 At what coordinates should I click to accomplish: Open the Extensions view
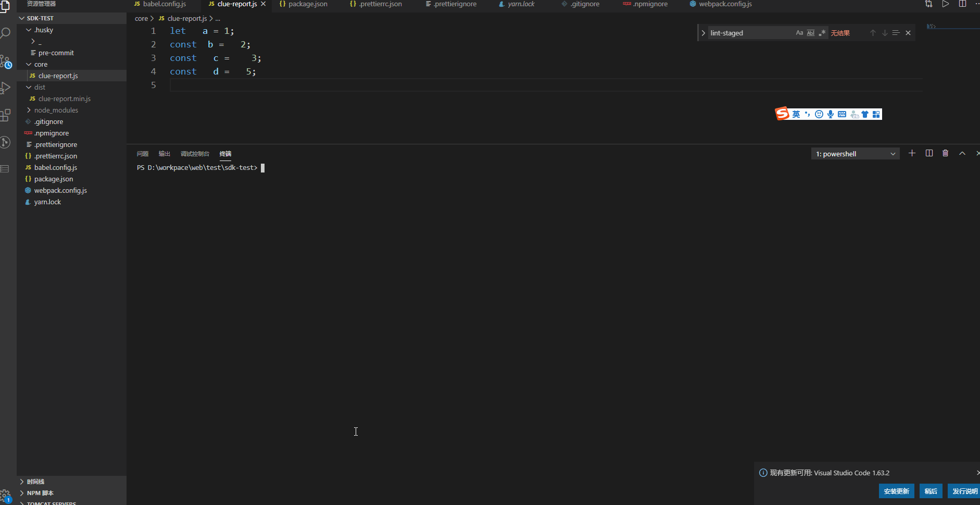(5, 115)
